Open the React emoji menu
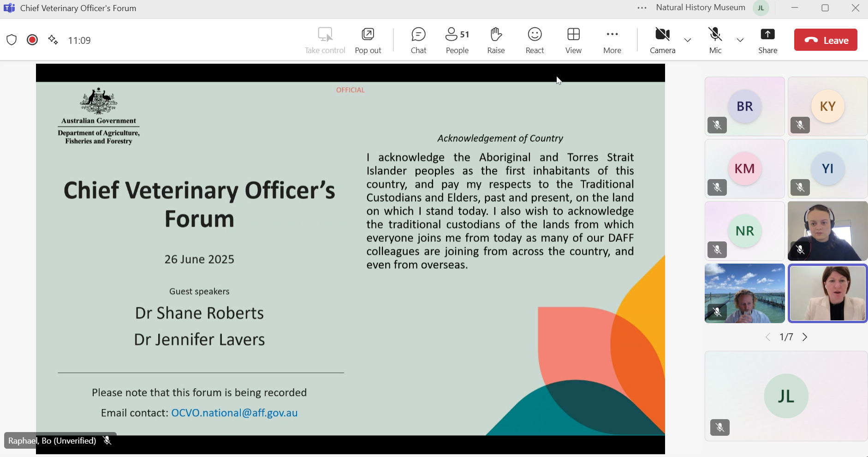Image resolution: width=868 pixels, height=457 pixels. pyautogui.click(x=535, y=41)
